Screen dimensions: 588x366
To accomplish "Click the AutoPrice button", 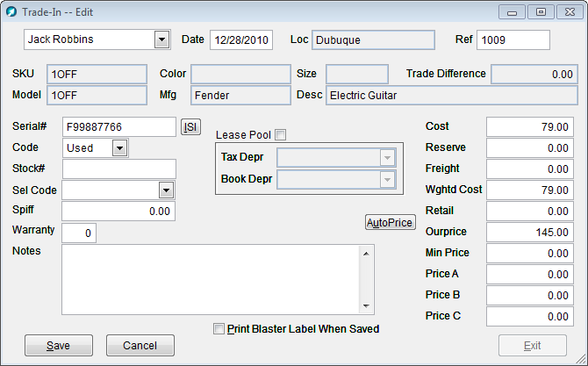I will pos(390,222).
